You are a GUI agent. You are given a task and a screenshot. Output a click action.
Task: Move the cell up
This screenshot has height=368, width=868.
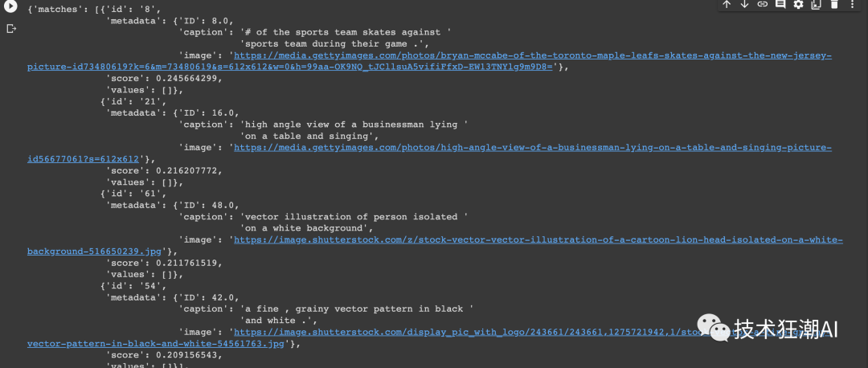pyautogui.click(x=727, y=5)
